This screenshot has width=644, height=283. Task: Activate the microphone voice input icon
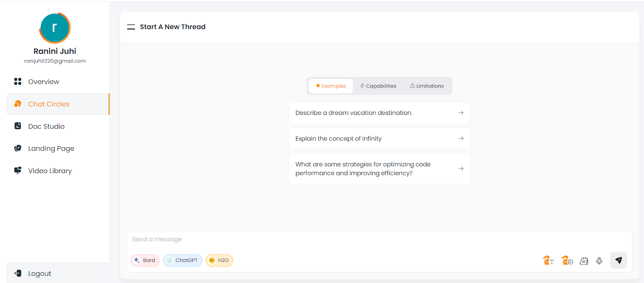click(599, 261)
